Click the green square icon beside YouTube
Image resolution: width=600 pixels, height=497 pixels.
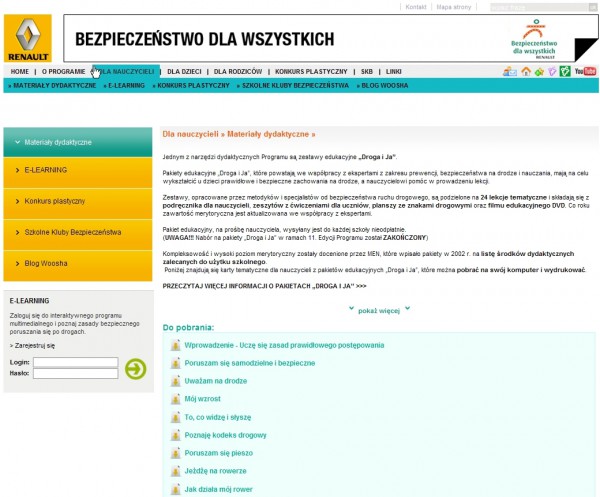(x=565, y=72)
